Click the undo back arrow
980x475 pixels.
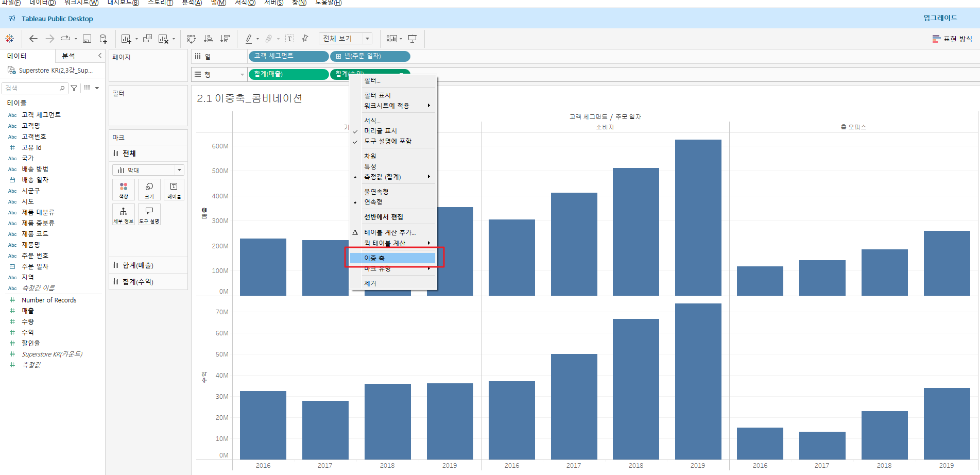[33, 39]
